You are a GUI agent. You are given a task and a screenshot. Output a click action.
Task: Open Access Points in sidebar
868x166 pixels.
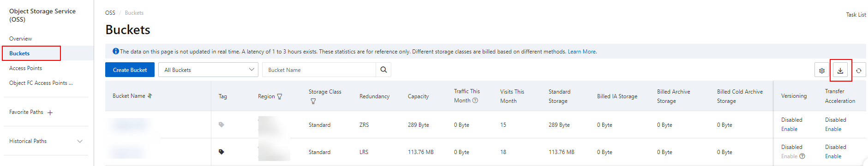(x=26, y=68)
